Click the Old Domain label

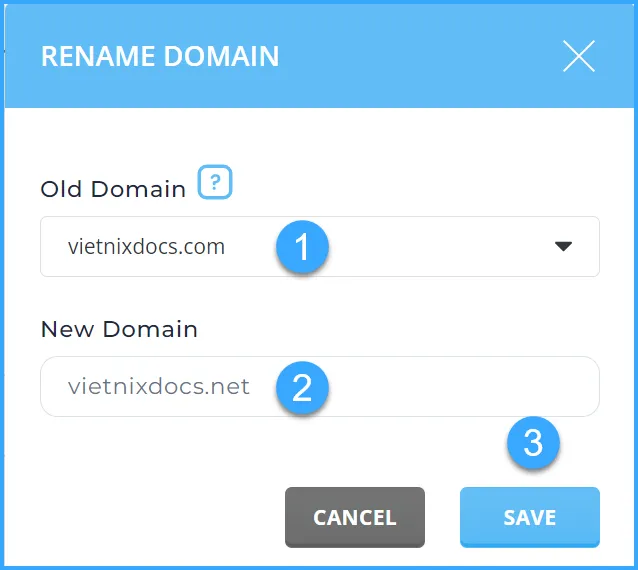[113, 189]
